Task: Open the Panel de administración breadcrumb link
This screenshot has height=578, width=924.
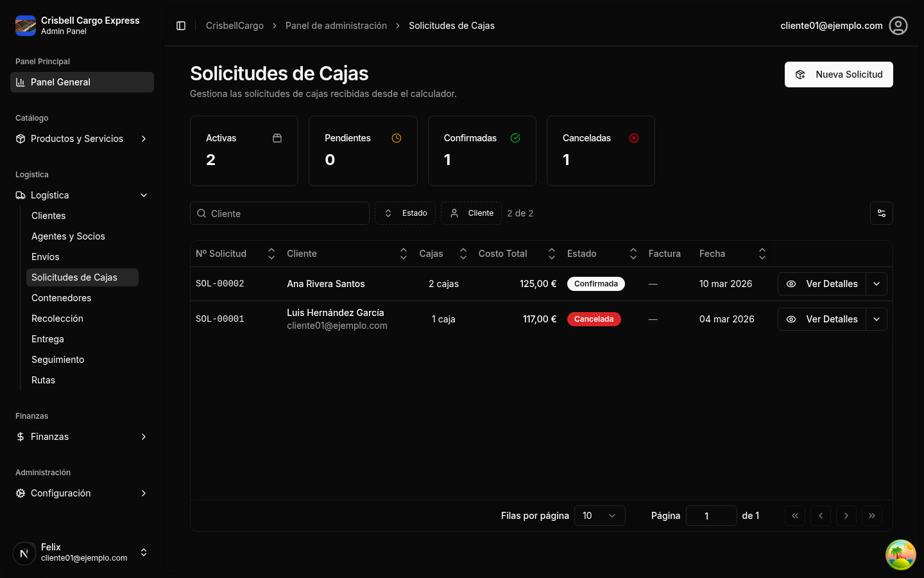Action: (336, 26)
